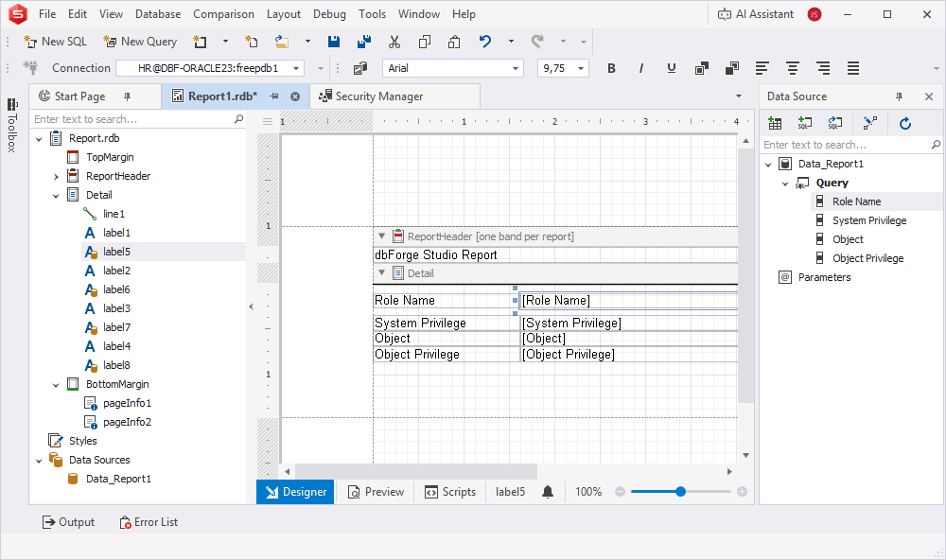This screenshot has height=560, width=946.
Task: Toggle Bold formatting
Action: (611, 68)
